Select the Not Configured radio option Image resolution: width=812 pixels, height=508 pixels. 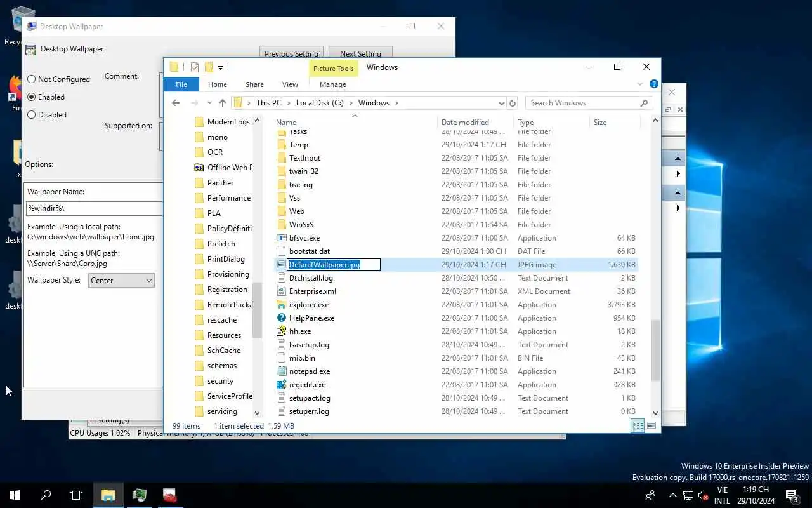click(32, 79)
